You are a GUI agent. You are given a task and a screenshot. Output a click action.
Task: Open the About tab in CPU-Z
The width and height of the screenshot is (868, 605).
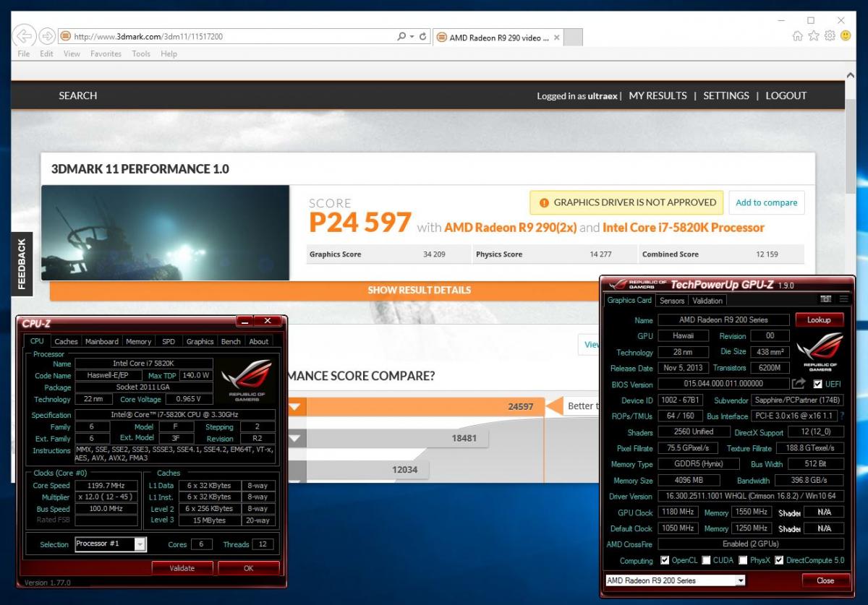pyautogui.click(x=258, y=342)
